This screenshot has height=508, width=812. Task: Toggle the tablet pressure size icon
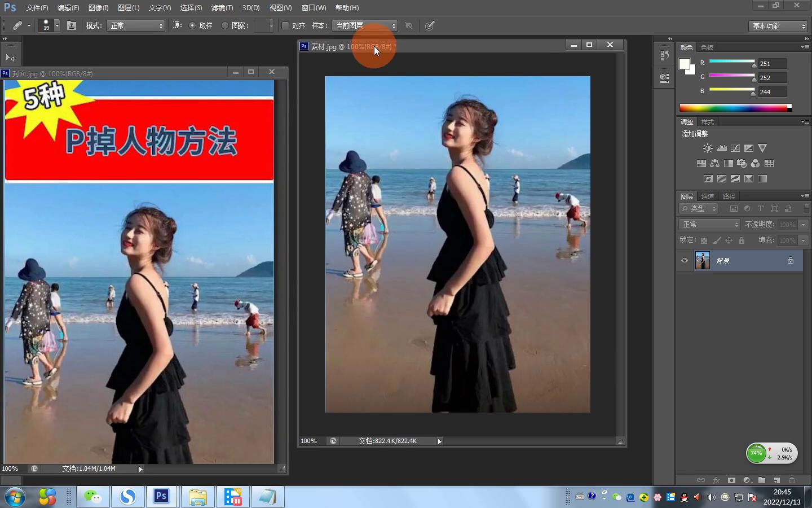point(430,25)
